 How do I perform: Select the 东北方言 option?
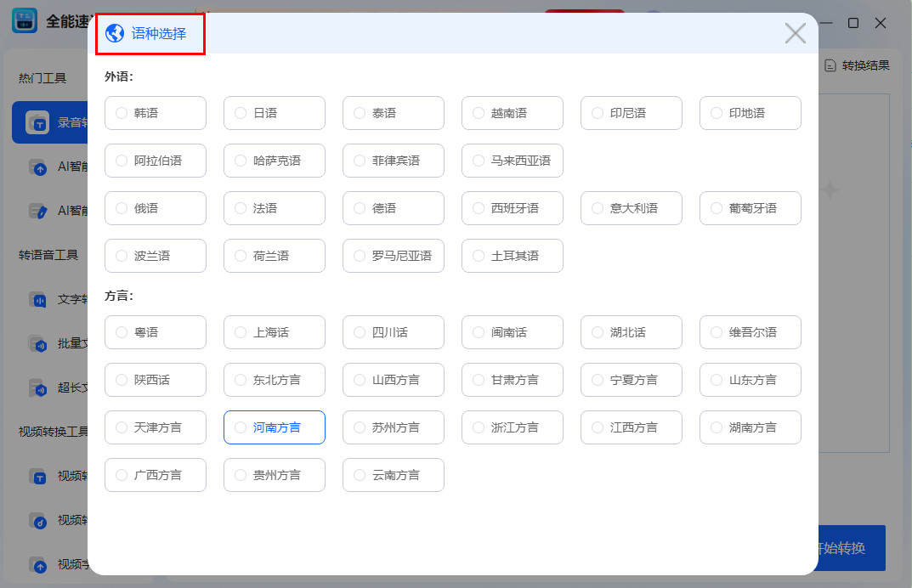275,380
